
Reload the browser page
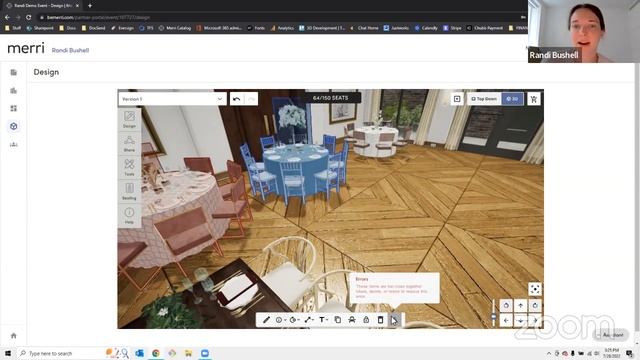[28, 18]
